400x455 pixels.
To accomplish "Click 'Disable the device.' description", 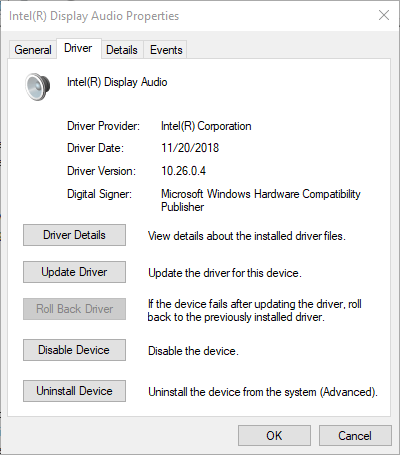I will [193, 351].
